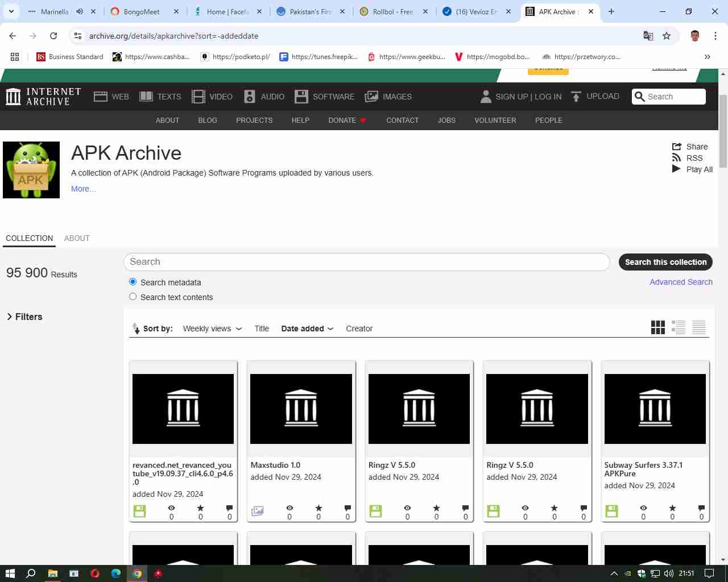Click Search this collection button
This screenshot has height=582, width=728.
pyautogui.click(x=665, y=262)
